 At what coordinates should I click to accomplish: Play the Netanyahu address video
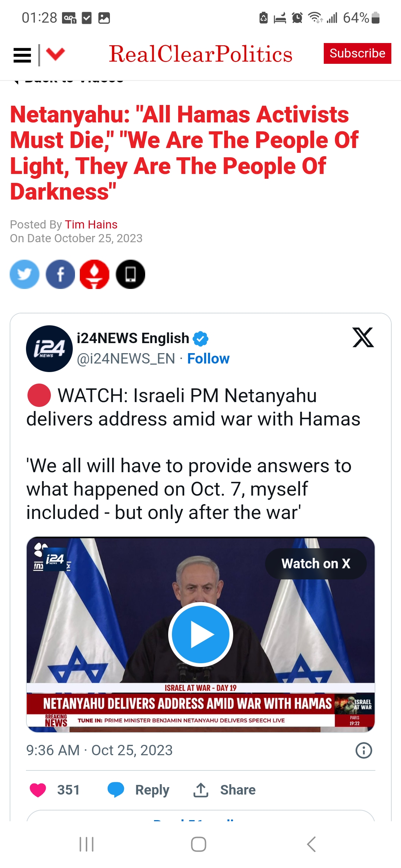[200, 634]
